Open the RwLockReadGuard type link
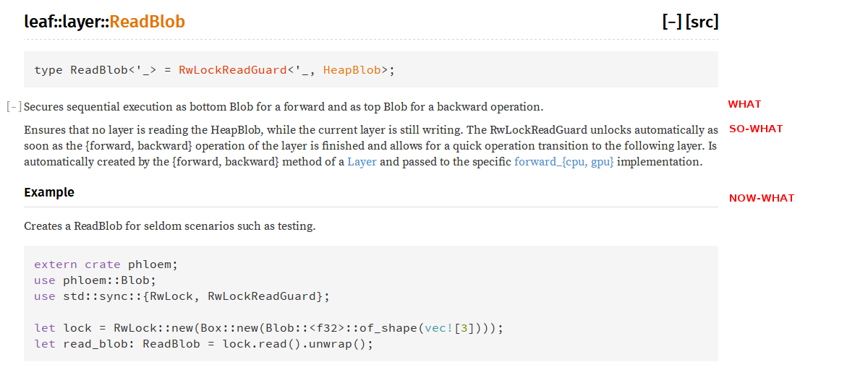This screenshot has width=868, height=383. (233, 70)
